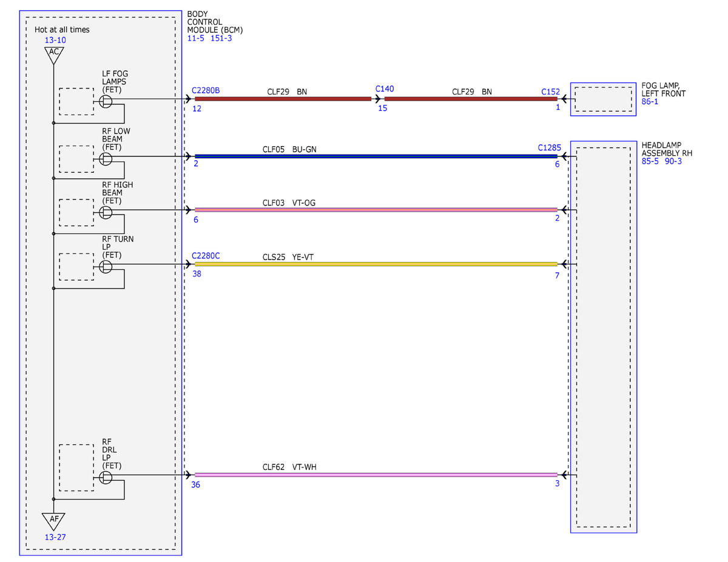The image size is (728, 562).
Task: Select connector label C1285
Action: (550, 147)
